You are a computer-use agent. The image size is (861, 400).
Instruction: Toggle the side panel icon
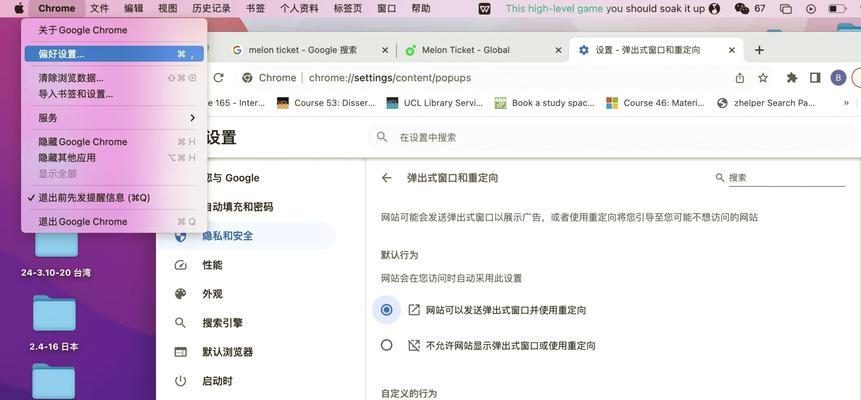pyautogui.click(x=815, y=77)
